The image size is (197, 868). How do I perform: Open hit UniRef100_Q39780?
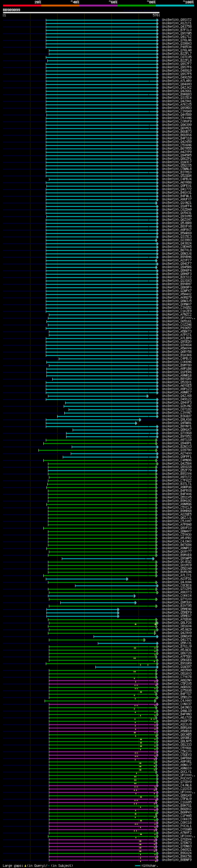[x=177, y=450]
